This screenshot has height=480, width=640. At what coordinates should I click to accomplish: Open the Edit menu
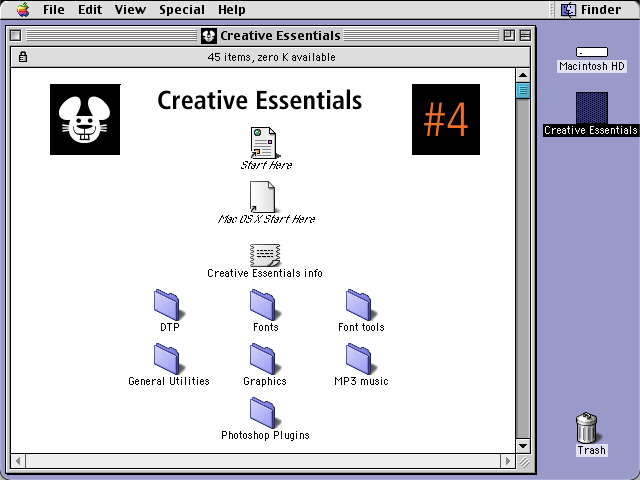[x=90, y=9]
